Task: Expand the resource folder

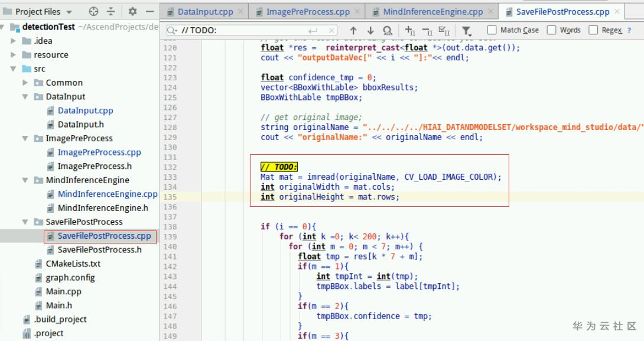Action: click(x=13, y=54)
